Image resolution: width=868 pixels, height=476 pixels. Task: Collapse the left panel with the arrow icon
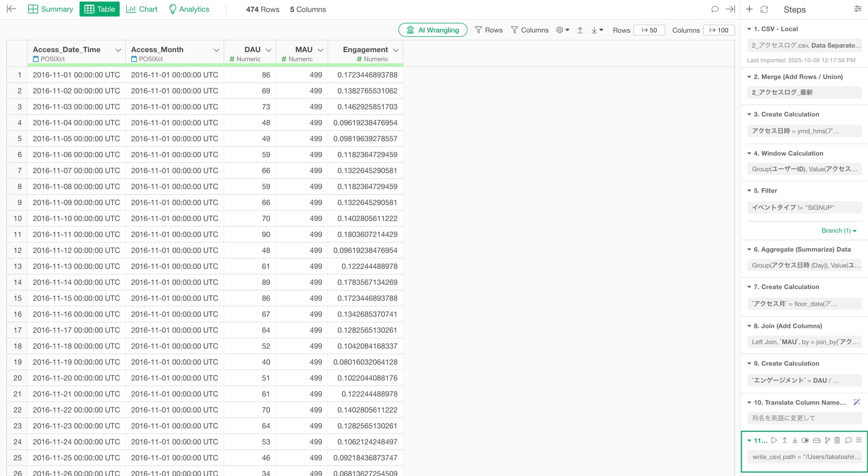click(x=12, y=9)
